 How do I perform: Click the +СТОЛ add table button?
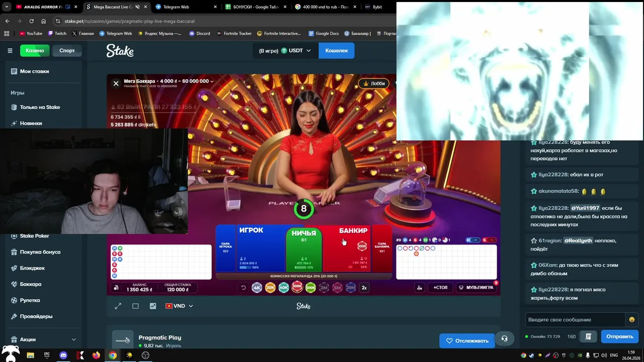pyautogui.click(x=440, y=288)
